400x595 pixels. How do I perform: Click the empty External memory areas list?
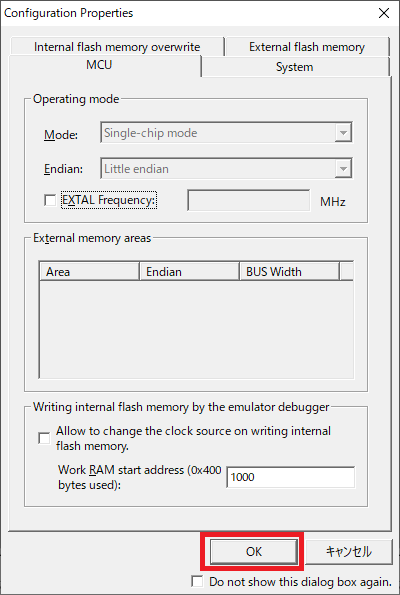(x=196, y=329)
